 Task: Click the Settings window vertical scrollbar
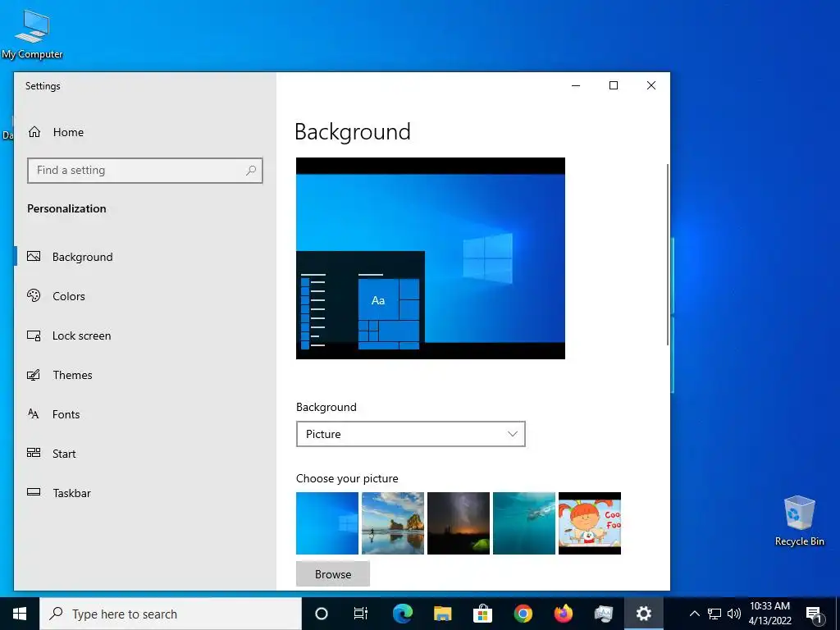click(x=668, y=254)
